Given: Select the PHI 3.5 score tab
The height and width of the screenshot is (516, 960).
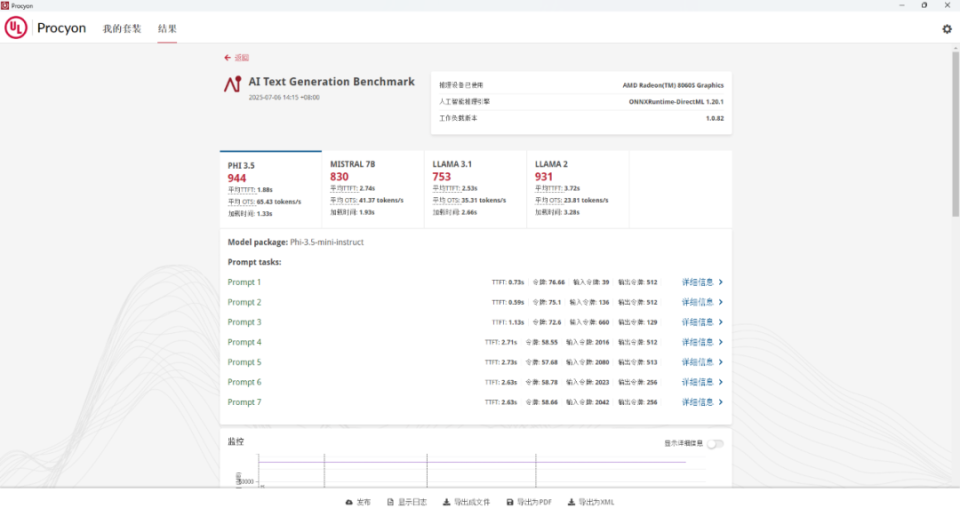Looking at the screenshot, I should [x=271, y=190].
